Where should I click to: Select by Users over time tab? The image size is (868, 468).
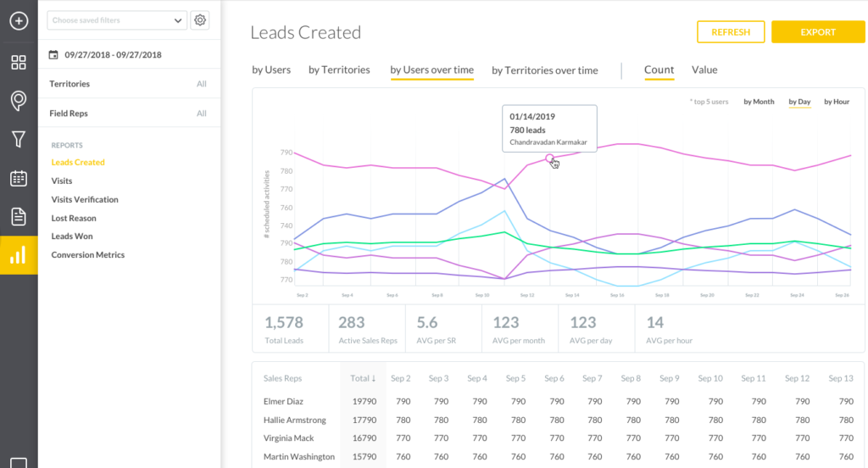point(431,70)
